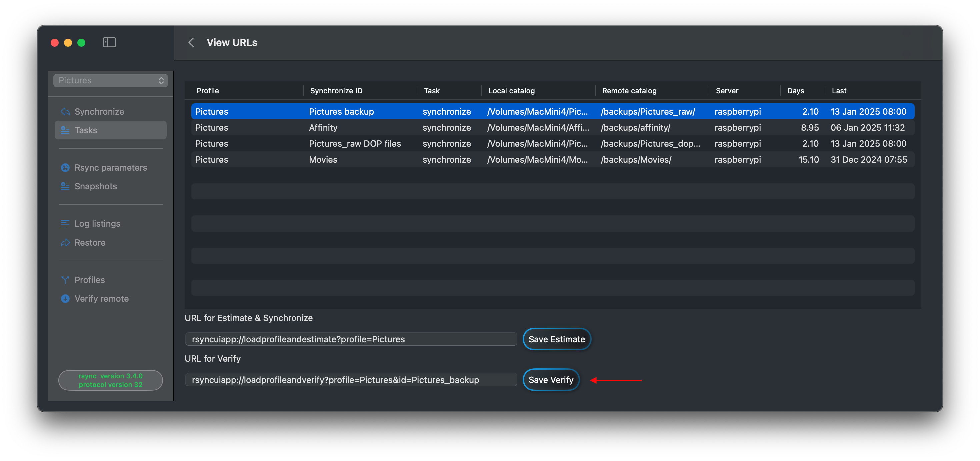Viewport: 980px width, 461px height.
Task: Click the Verify URL text field
Action: coord(351,380)
